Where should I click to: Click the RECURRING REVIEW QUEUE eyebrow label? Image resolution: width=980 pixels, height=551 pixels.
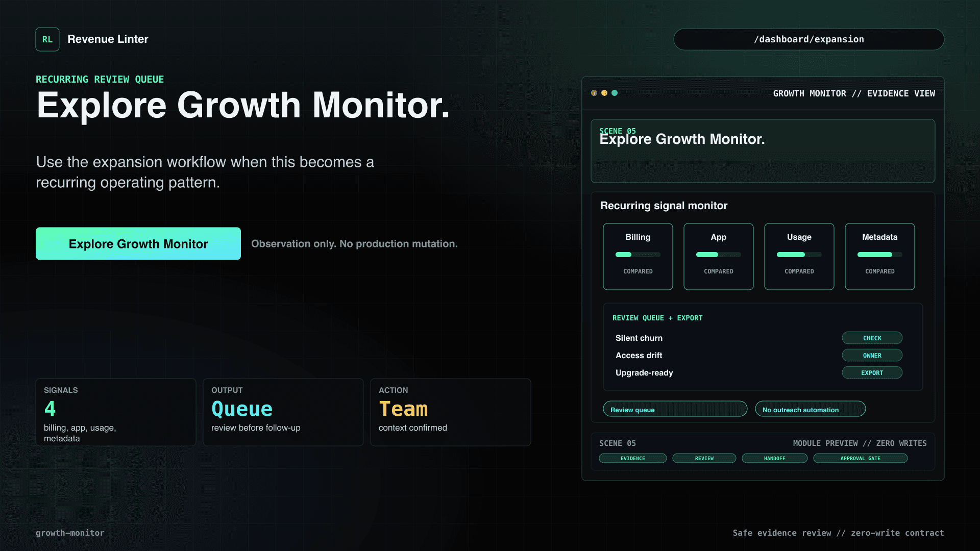point(100,80)
